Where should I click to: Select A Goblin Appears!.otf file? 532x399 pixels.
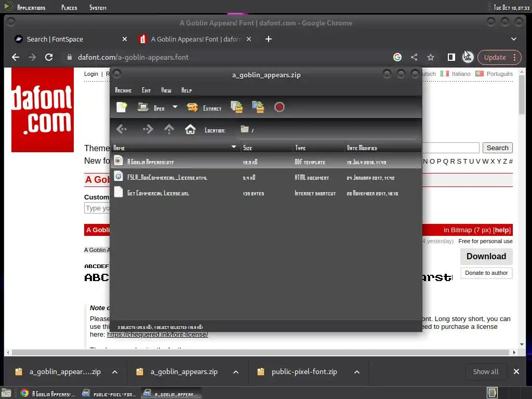267,162
